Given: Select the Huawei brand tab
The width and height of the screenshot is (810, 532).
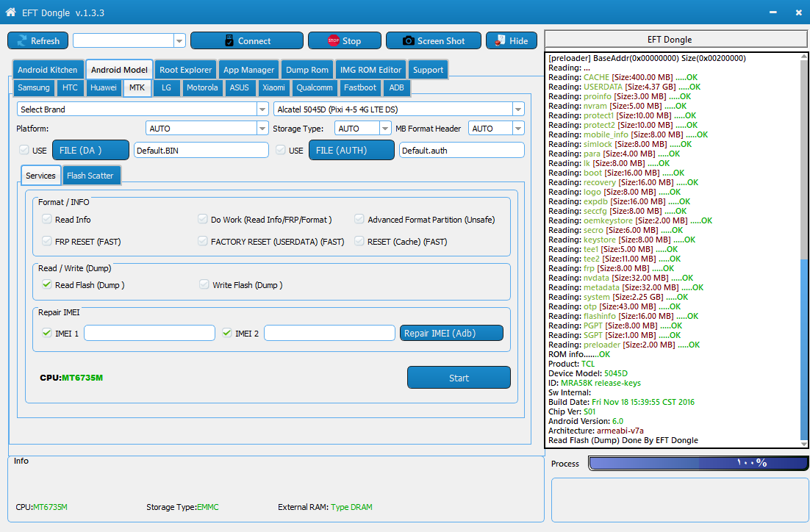Looking at the screenshot, I should [x=104, y=87].
